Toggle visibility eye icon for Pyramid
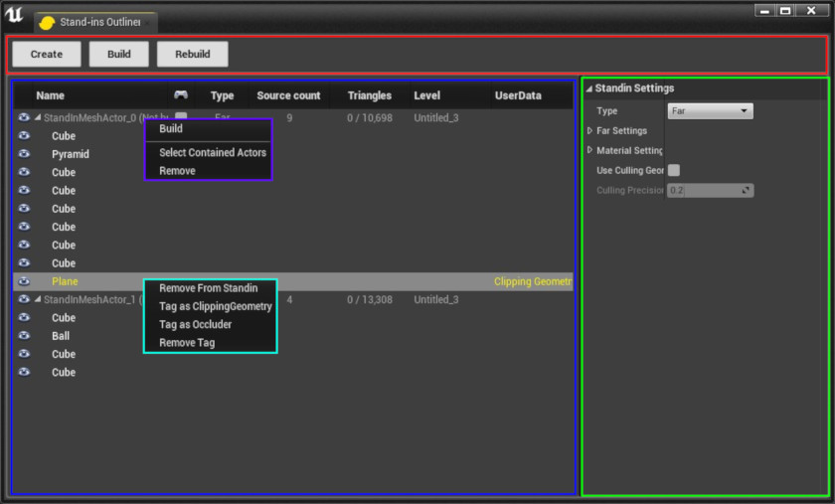835x504 pixels. pos(24,154)
